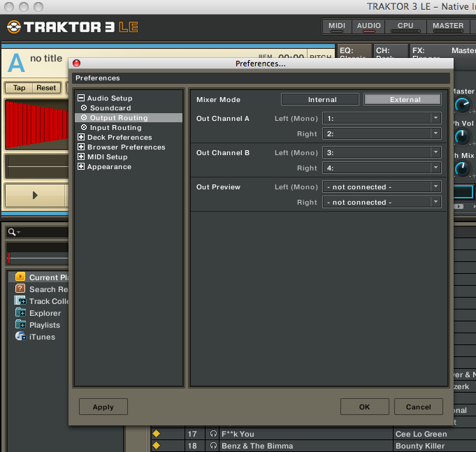The image size is (476, 452).
Task: Click artist Bounty Killer
Action: point(420,446)
